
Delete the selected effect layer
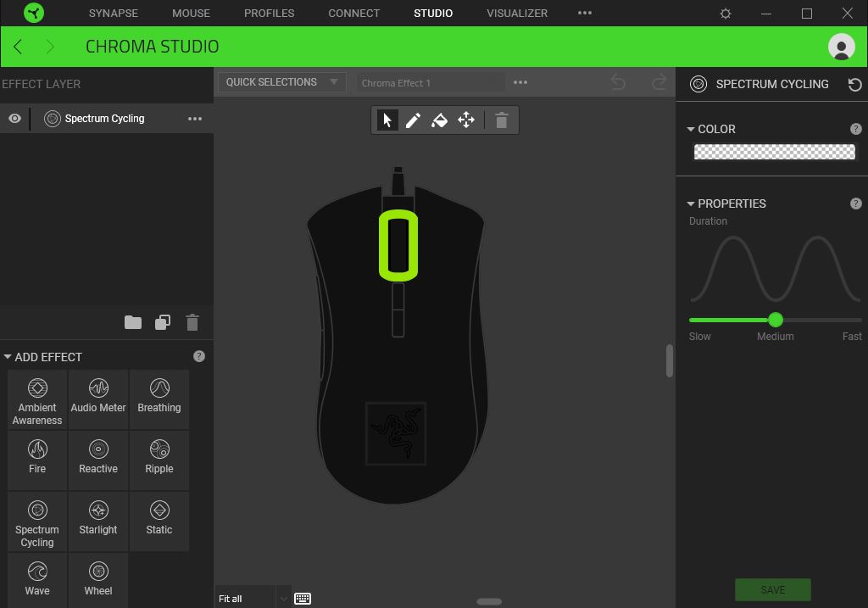click(192, 322)
